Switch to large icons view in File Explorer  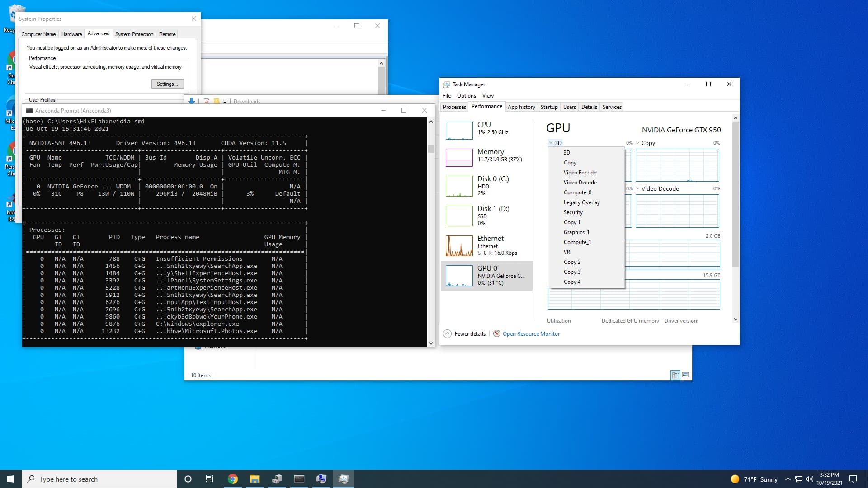pos(686,375)
